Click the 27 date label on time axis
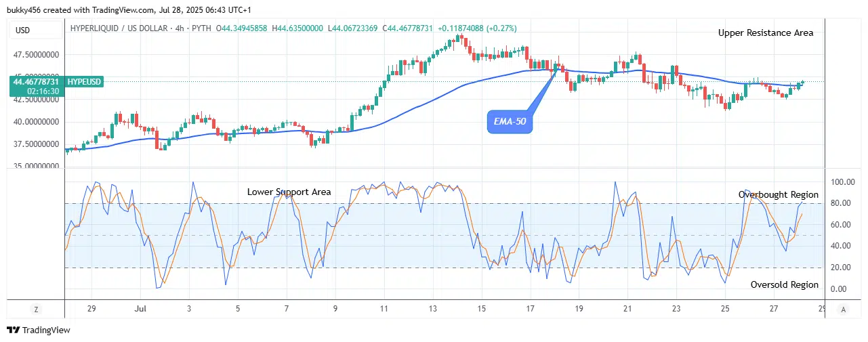The image size is (868, 342). tap(774, 309)
